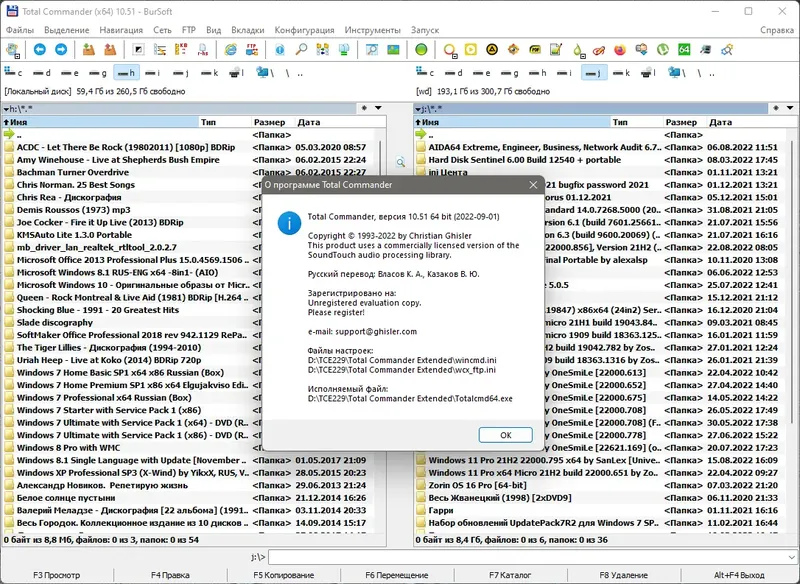Click the Search files magnifier icon

coord(300,50)
